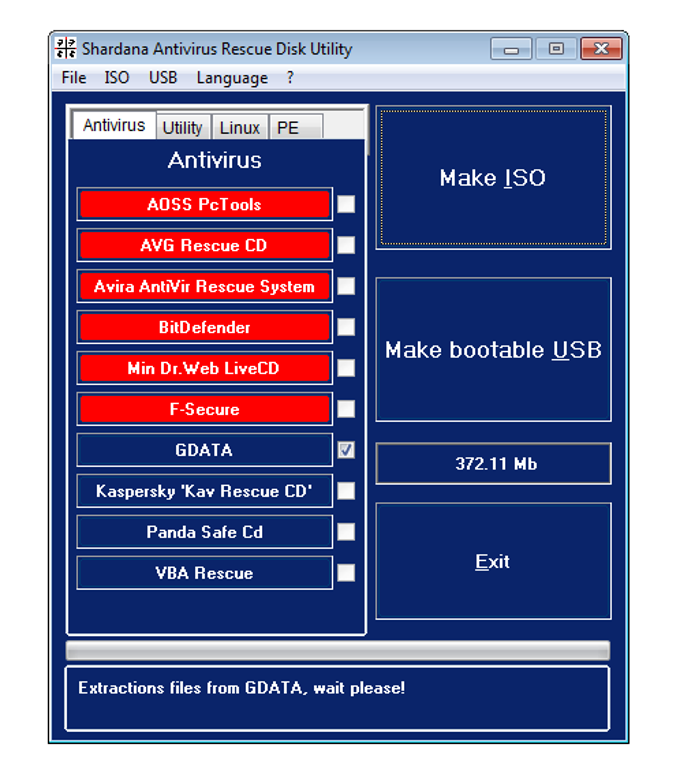680x770 pixels.
Task: Click Avira AntiVir Rescue System button
Action: pos(204,286)
